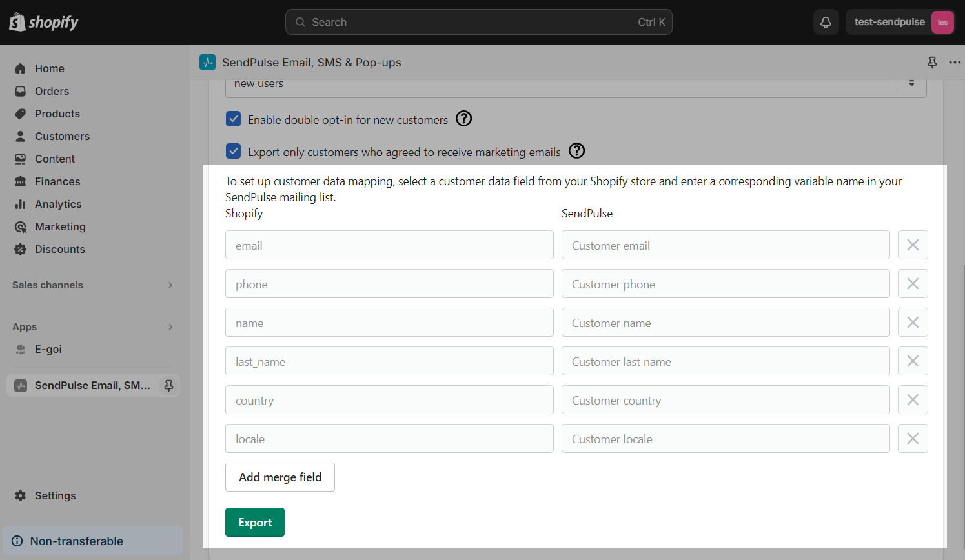Open the notifications bell
965x560 pixels.
coord(826,22)
